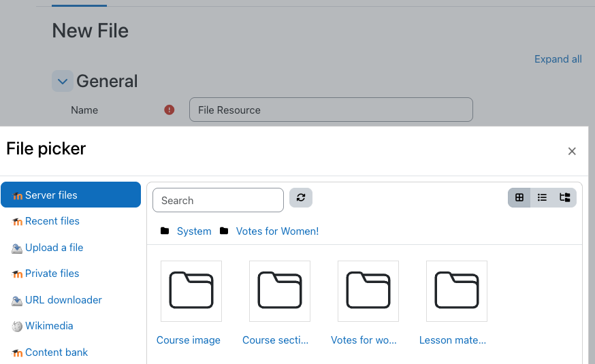595x364 pixels.
Task: Switch to icon grid view
Action: point(519,197)
